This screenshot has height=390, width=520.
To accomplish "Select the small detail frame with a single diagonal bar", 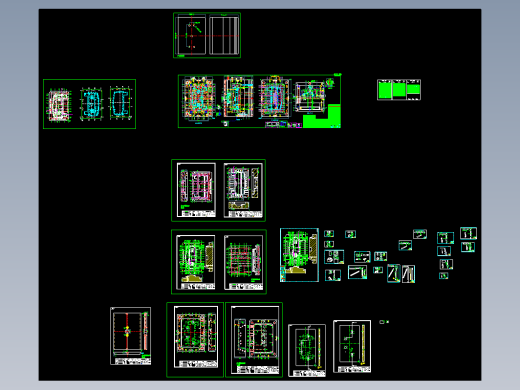I will click(357, 272).
